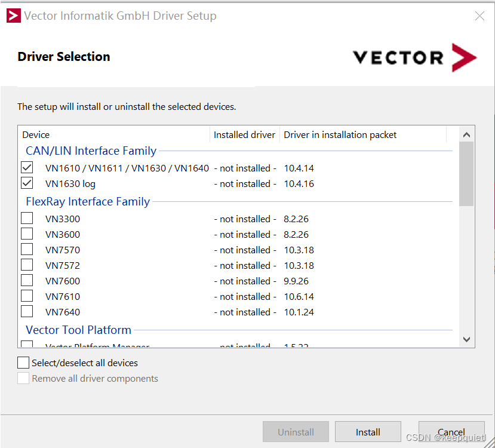Click packet version 9.9.26

click(x=296, y=281)
